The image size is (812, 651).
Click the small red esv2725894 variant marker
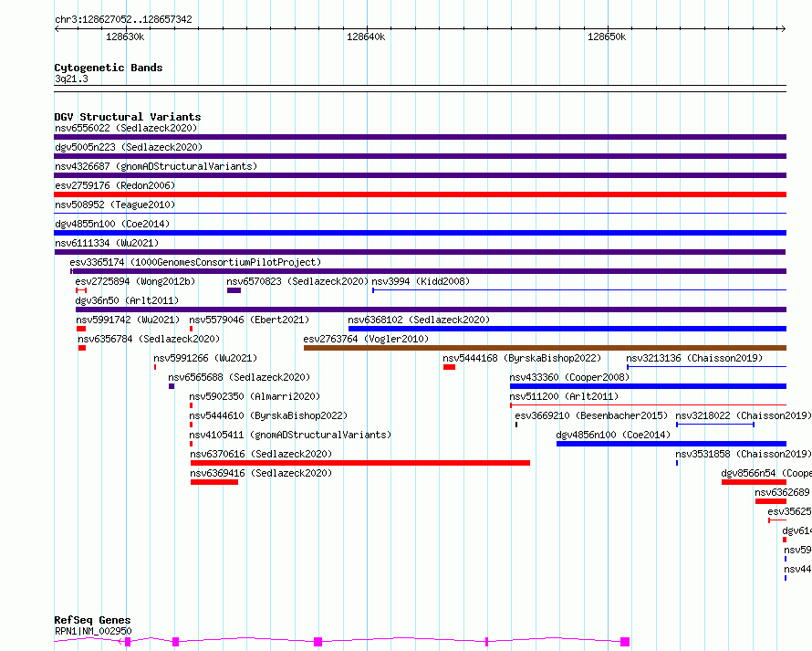[x=81, y=290]
